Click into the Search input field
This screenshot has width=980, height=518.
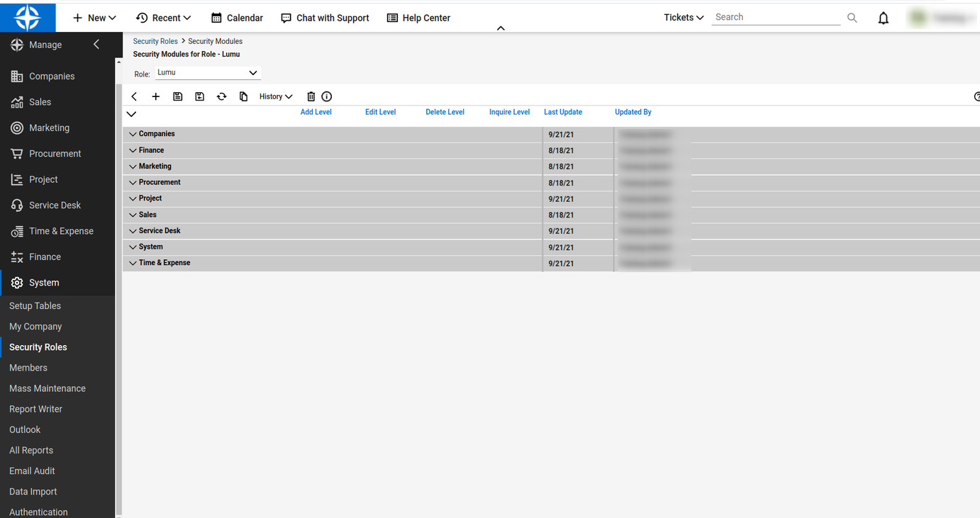[x=776, y=17]
